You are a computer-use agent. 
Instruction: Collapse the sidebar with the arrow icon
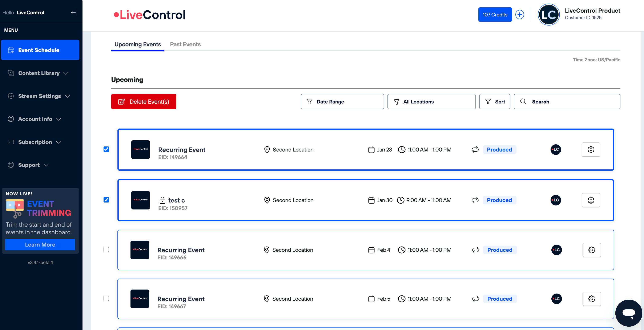74,13
